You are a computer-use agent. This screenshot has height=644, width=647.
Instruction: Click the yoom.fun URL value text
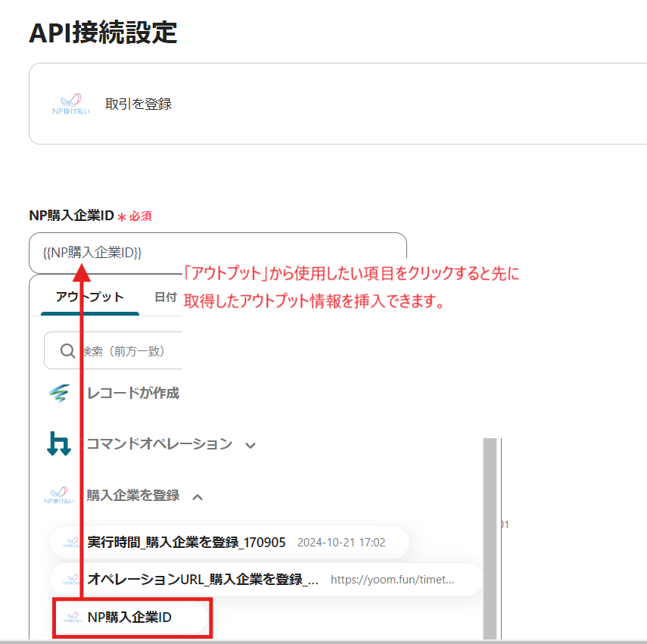click(x=392, y=580)
